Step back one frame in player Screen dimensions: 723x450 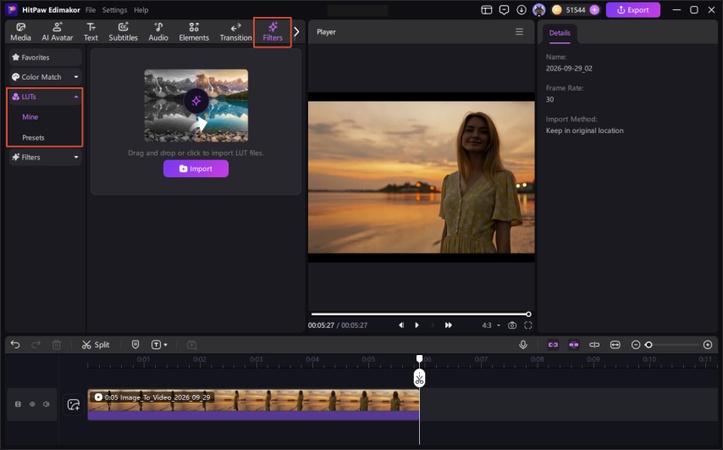tap(401, 325)
